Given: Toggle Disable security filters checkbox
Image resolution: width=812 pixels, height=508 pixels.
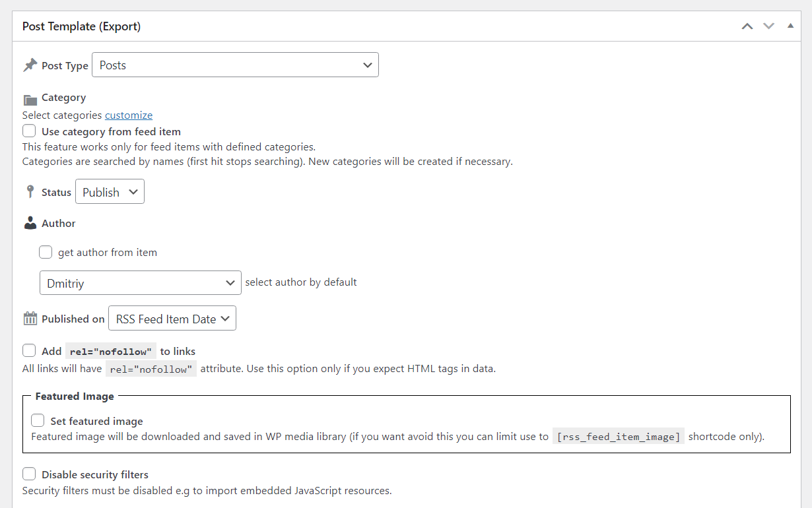Looking at the screenshot, I should click(x=29, y=474).
